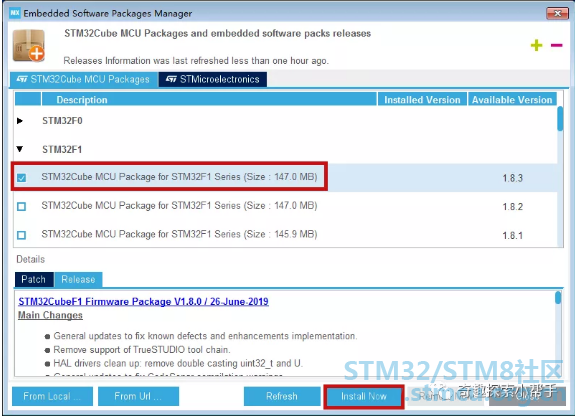This screenshot has height=416, width=575.
Task: Click the package box icon with orange plus
Action: tap(29, 45)
